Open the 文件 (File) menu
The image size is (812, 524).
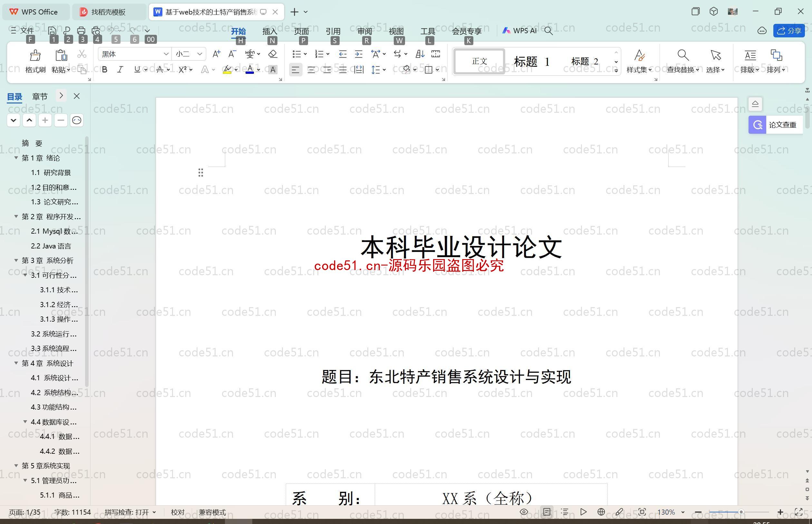pyautogui.click(x=23, y=31)
